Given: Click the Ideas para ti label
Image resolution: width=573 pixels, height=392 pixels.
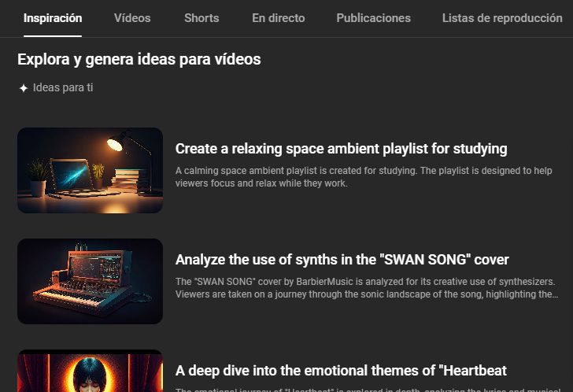Looking at the screenshot, I should pyautogui.click(x=63, y=87).
